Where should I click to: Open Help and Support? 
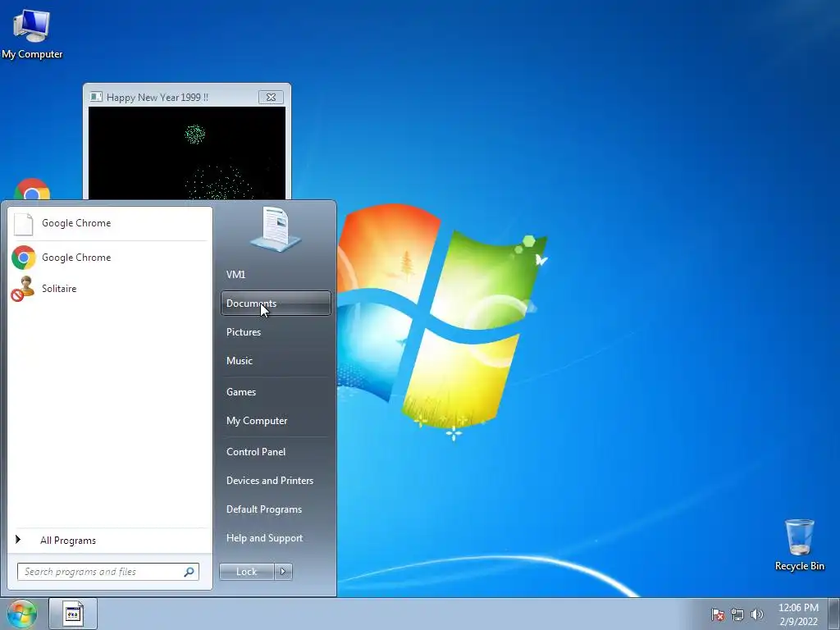tap(276, 538)
